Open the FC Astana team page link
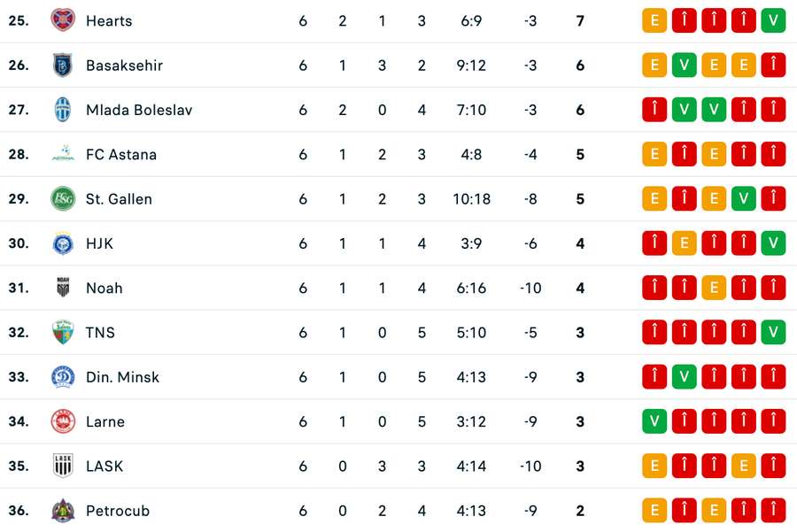Viewport: 797px width, 532px height. [120, 154]
